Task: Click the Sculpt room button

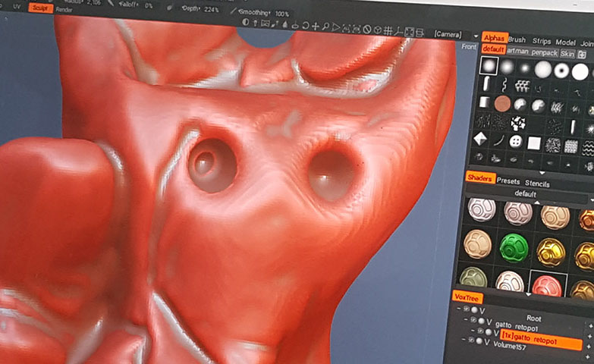Action: coord(41,8)
